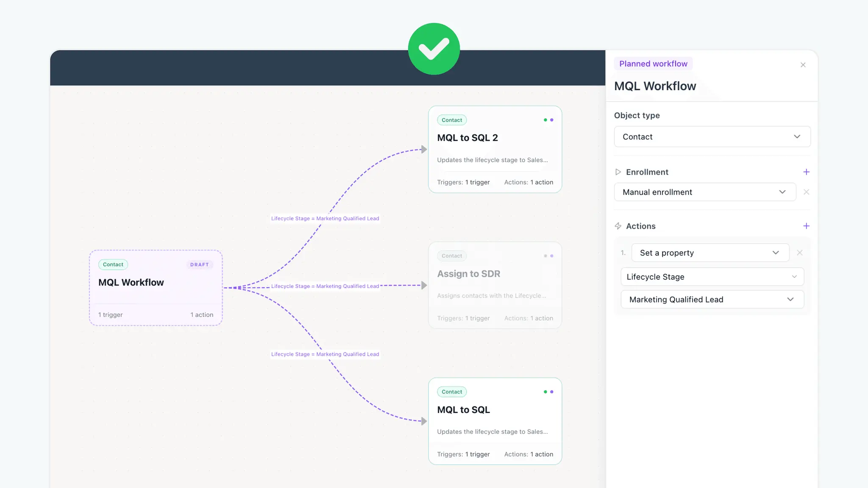Image resolution: width=868 pixels, height=488 pixels.
Task: Click the Lifecycle Stage label on middle connector
Action: [325, 286]
